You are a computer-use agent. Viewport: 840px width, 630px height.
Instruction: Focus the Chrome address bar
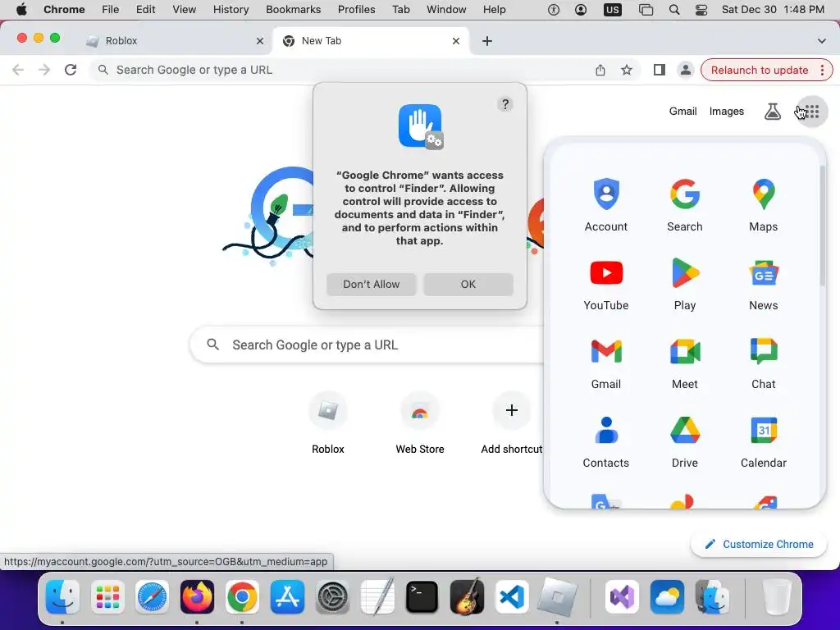[343, 71]
